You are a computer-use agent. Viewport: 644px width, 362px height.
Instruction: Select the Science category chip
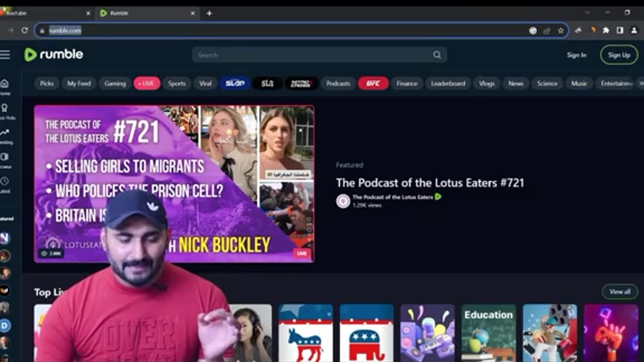click(x=547, y=83)
